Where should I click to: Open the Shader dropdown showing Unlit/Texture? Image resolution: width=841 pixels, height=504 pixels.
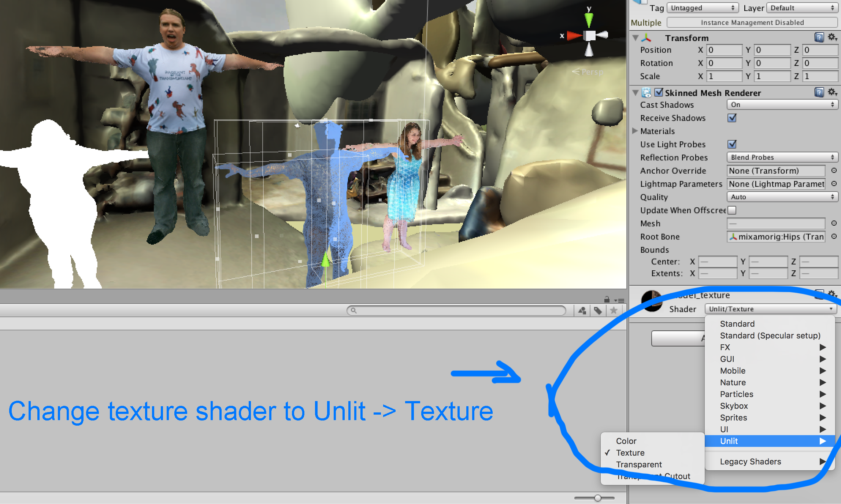click(770, 309)
